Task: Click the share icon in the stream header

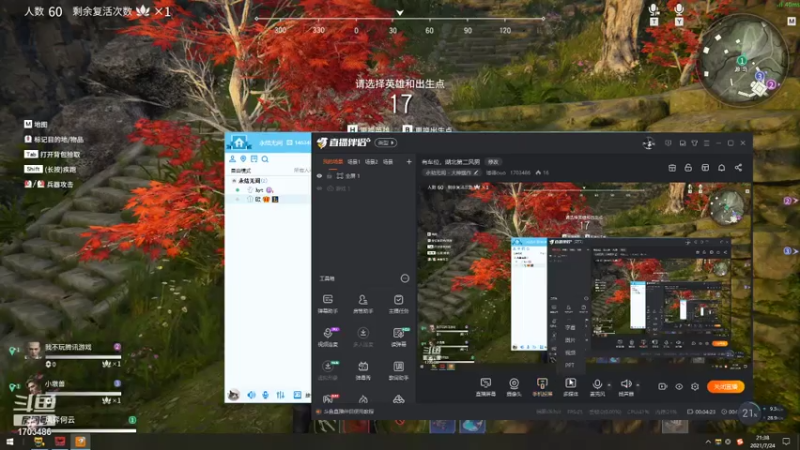Action: point(738,168)
